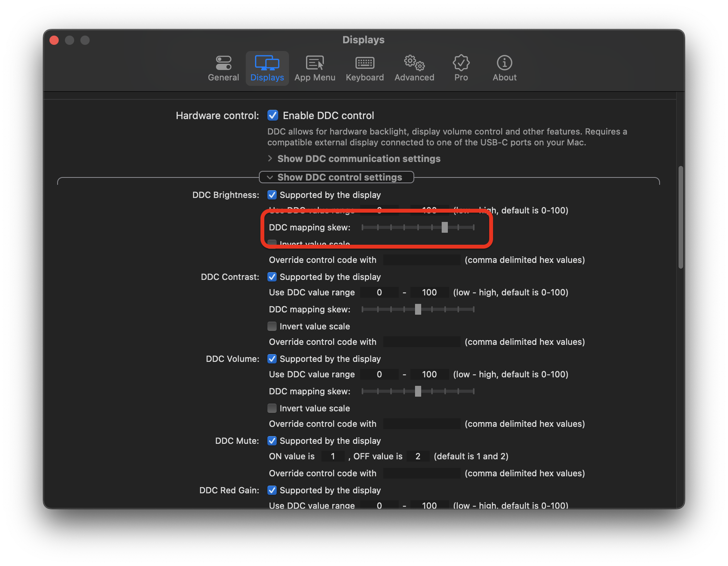Screen dimensions: 728x566
Task: Adjust the DDC Contrast mapping skew slider
Action: 418,309
